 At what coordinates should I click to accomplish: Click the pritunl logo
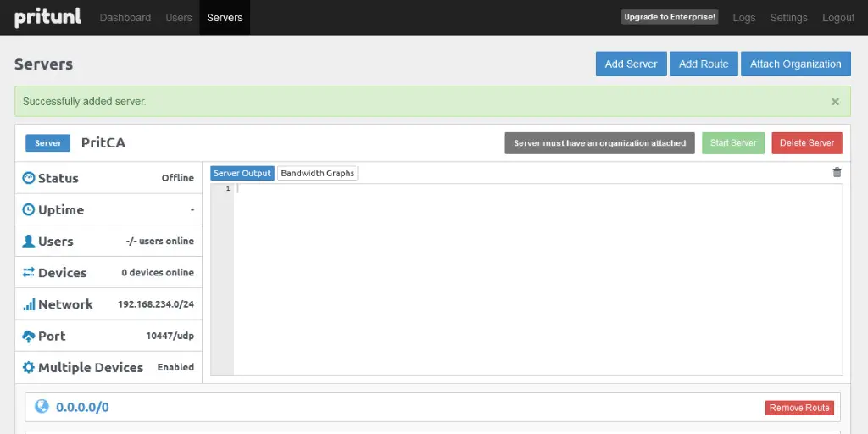[x=48, y=17]
